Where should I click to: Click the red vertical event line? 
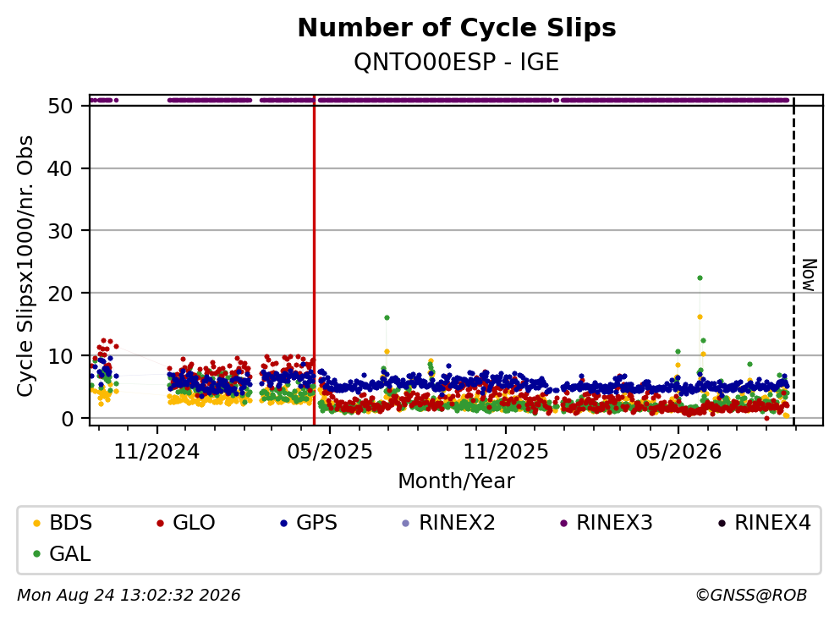(x=314, y=260)
